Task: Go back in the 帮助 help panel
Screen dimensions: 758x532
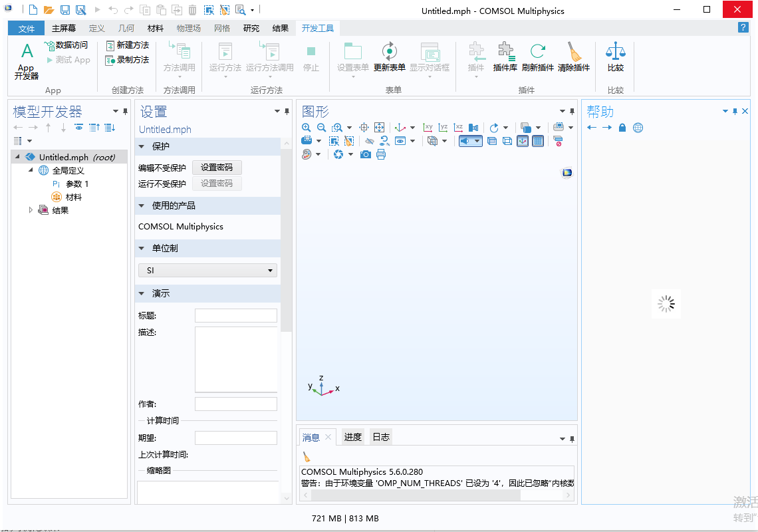Action: [592, 128]
